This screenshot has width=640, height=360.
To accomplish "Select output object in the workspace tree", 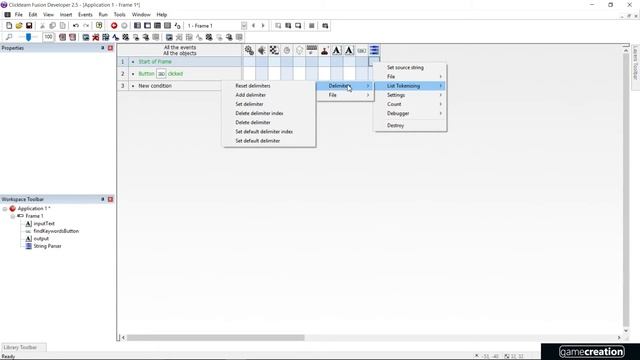I will [x=41, y=238].
